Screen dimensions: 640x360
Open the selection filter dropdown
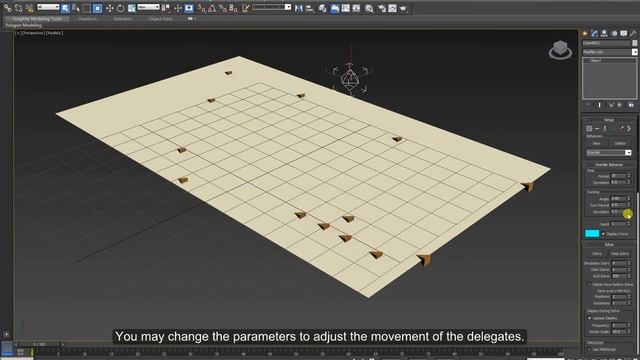[x=48, y=7]
